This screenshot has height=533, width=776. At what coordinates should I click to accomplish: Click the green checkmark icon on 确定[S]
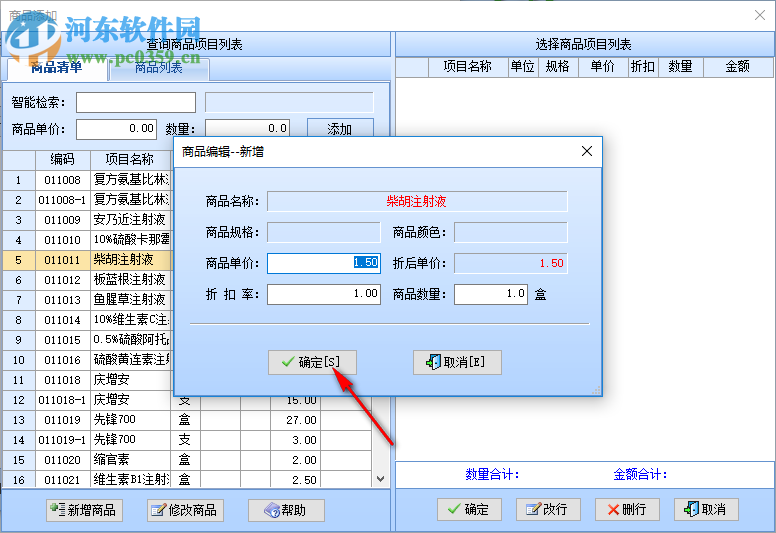point(288,362)
